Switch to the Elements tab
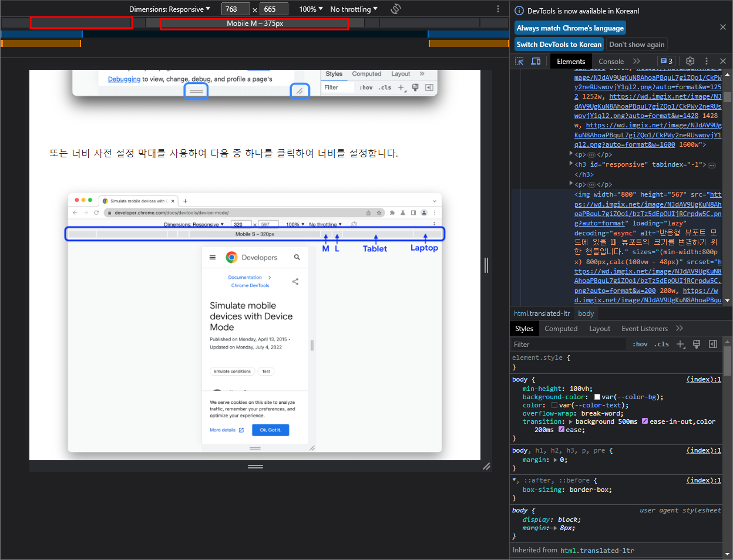Image resolution: width=733 pixels, height=560 pixels. [x=571, y=61]
